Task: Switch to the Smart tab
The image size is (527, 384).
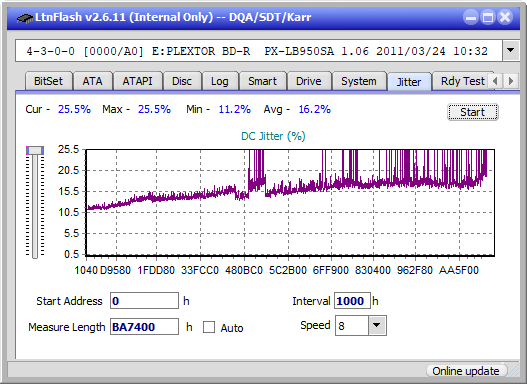Action: click(262, 81)
